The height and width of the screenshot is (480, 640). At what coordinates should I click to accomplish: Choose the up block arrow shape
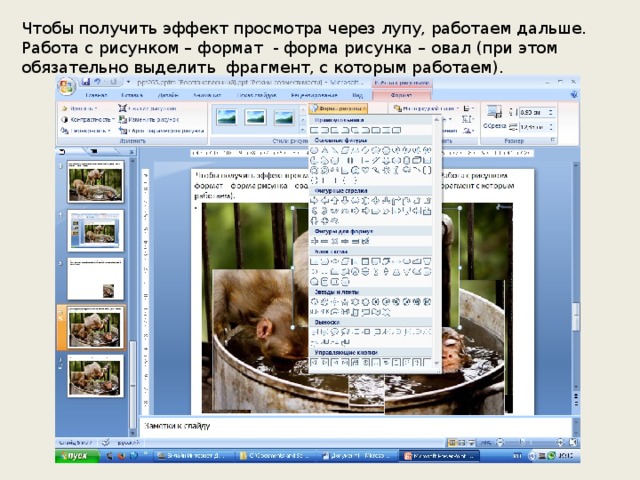[x=335, y=201]
